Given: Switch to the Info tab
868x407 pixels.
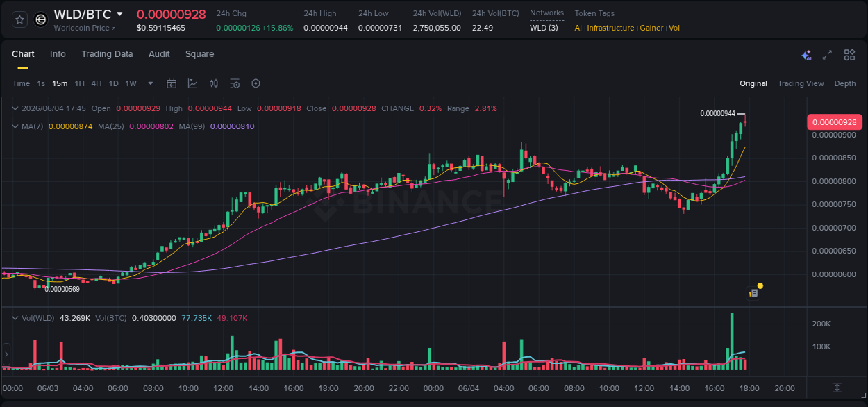Looking at the screenshot, I should point(58,54).
